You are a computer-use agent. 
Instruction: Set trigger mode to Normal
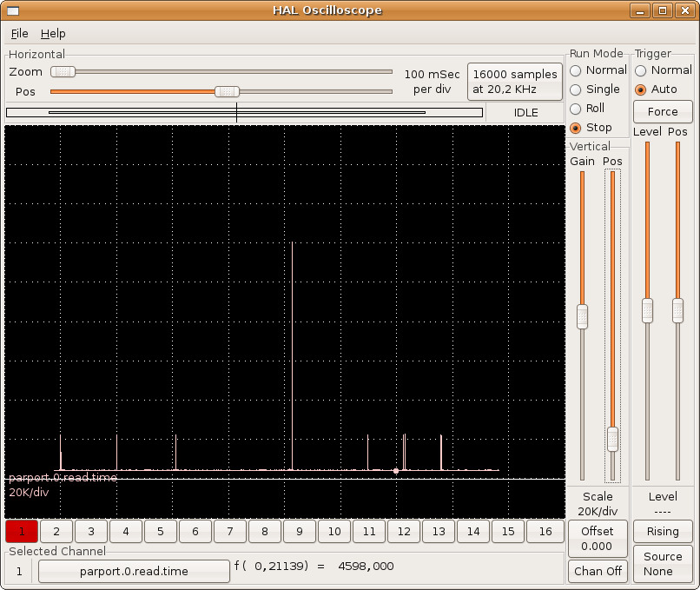tap(664, 70)
